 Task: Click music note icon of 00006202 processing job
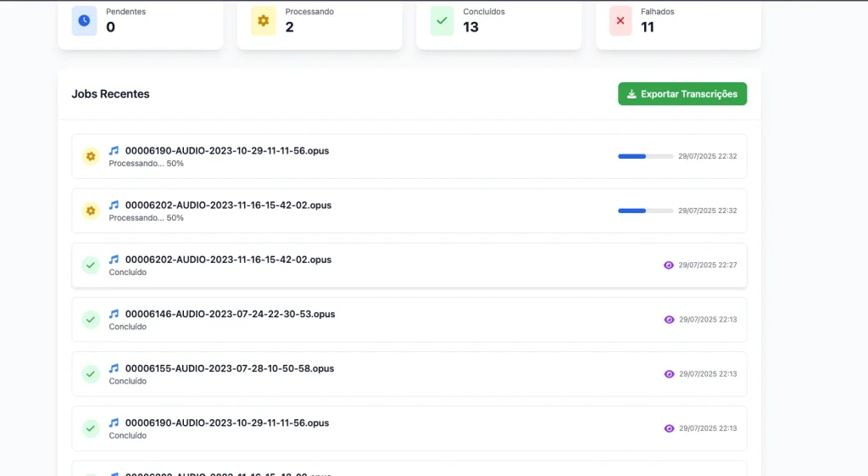coord(114,204)
